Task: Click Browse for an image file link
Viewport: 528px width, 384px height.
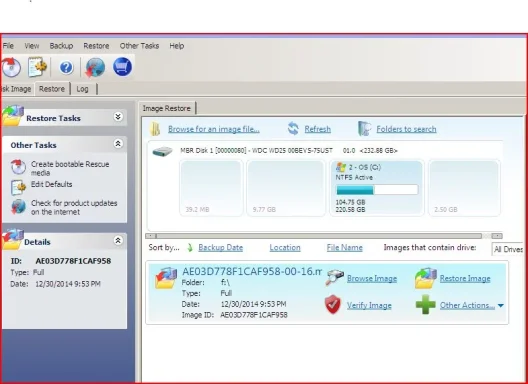Action: [x=214, y=129]
